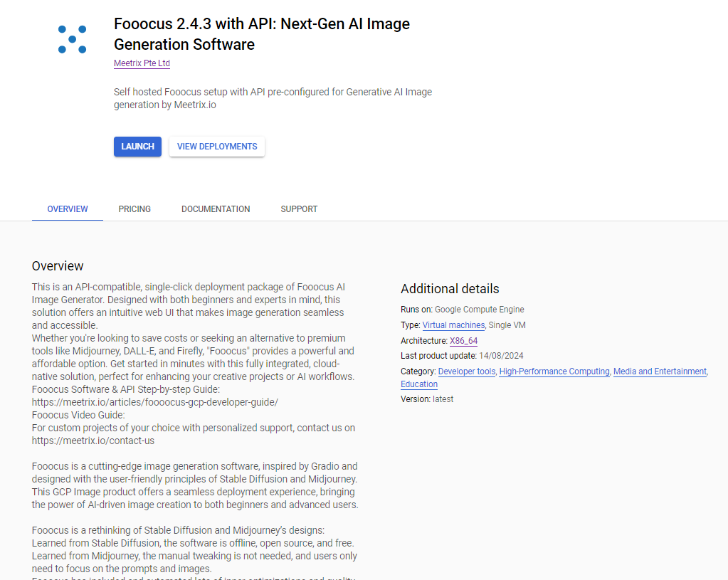This screenshot has width=728, height=580.
Task: Open the OVERVIEW tab
Action: (67, 209)
